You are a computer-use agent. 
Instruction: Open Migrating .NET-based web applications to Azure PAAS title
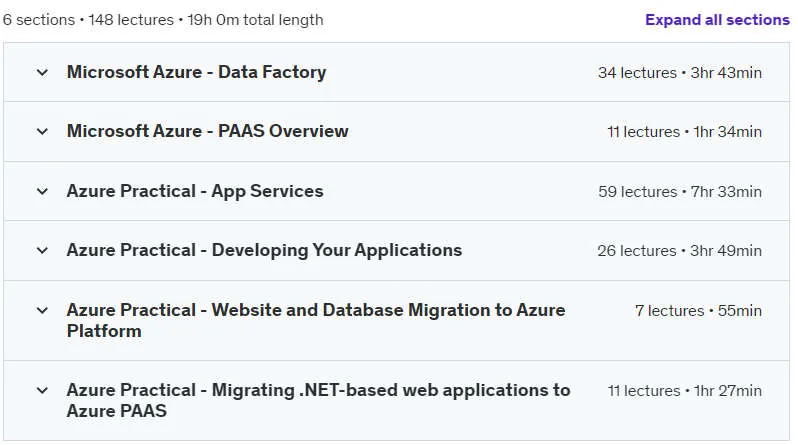tap(319, 400)
